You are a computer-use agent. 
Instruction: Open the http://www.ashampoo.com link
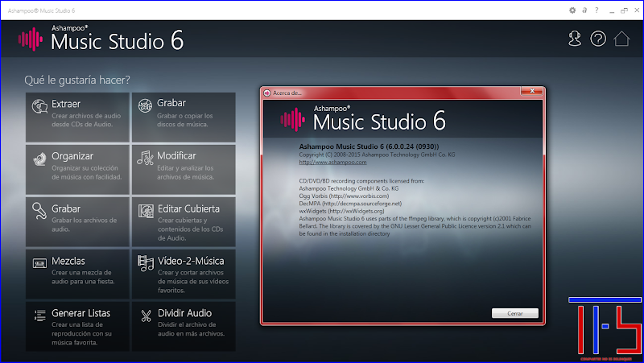332,163
